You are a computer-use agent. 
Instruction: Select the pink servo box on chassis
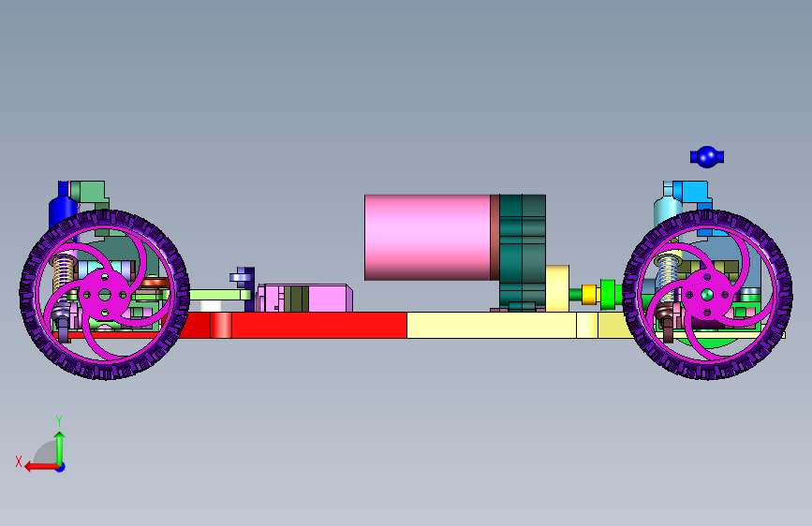pyautogui.click(x=305, y=299)
